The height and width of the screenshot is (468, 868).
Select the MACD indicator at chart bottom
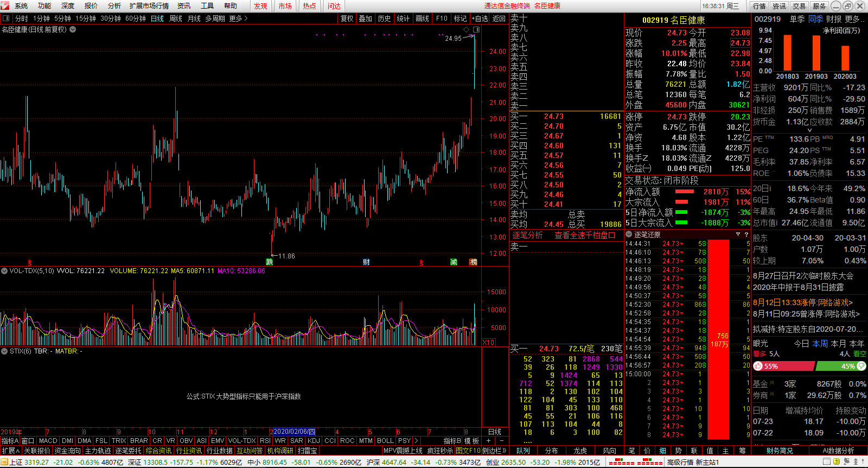click(x=48, y=441)
